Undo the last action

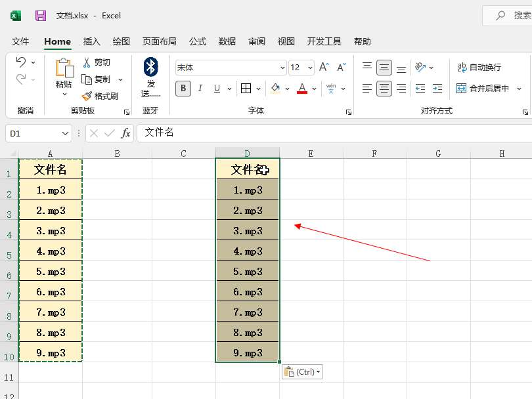coord(21,62)
